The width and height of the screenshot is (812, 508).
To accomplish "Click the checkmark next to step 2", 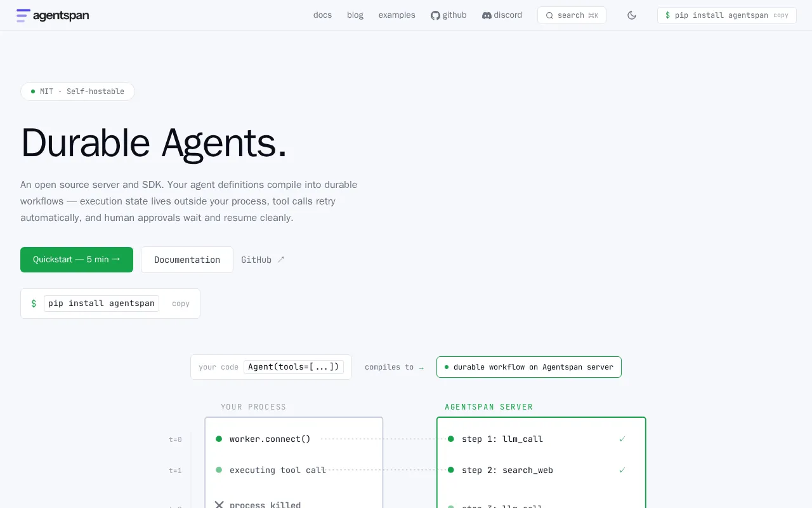I will tap(622, 470).
